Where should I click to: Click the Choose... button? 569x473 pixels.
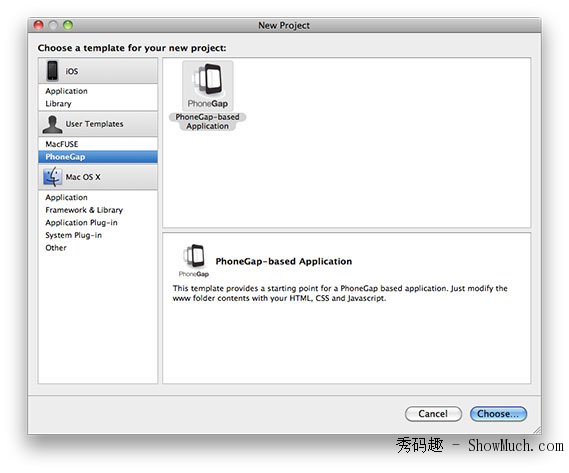click(498, 414)
